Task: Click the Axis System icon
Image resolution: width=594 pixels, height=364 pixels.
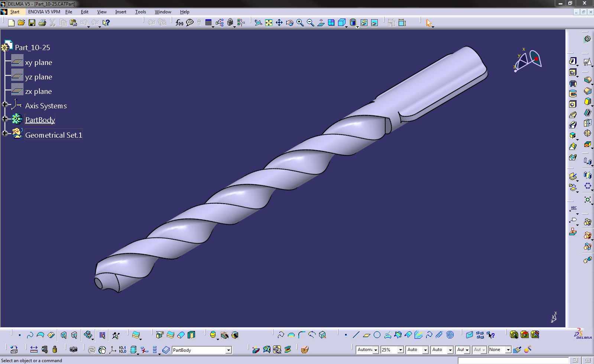Action: [x=112, y=350]
